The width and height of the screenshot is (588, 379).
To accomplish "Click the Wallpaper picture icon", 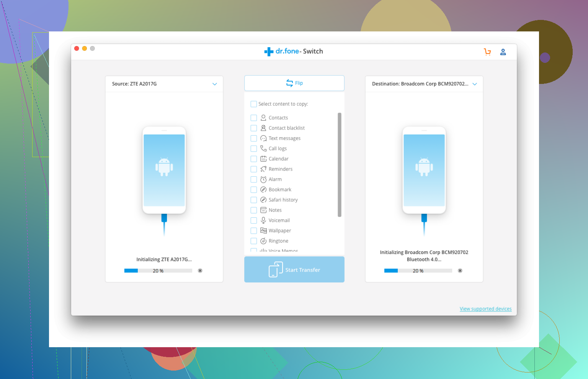I will pyautogui.click(x=263, y=231).
